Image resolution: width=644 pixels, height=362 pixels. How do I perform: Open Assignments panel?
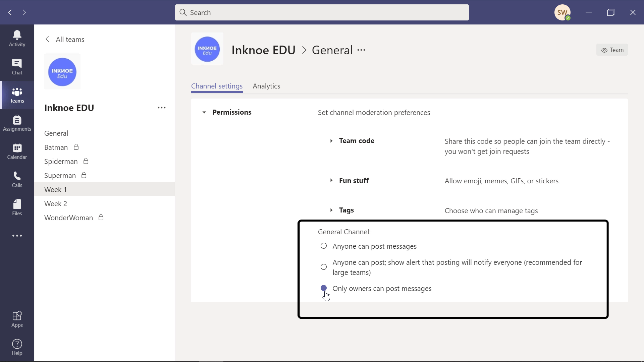[x=17, y=123]
